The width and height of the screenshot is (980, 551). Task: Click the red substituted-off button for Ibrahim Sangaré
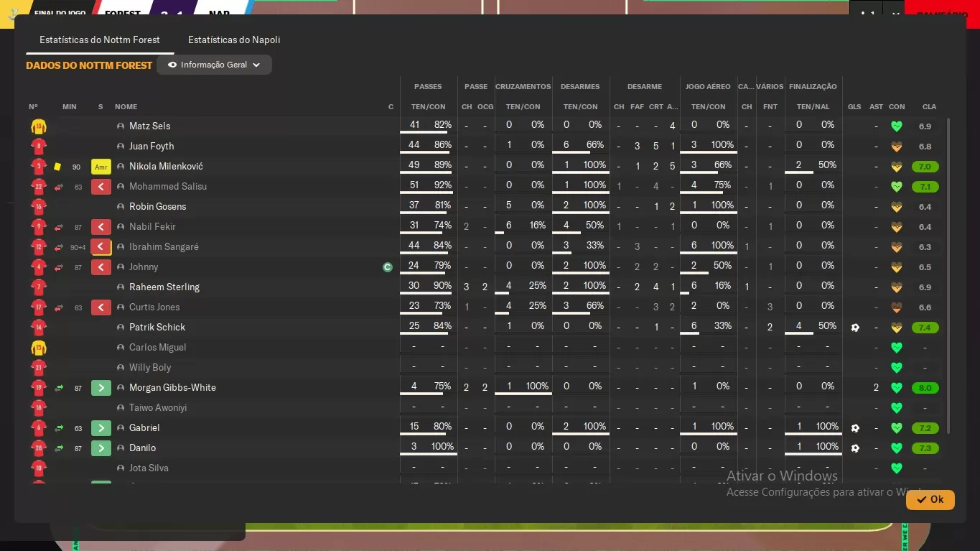[x=101, y=247]
